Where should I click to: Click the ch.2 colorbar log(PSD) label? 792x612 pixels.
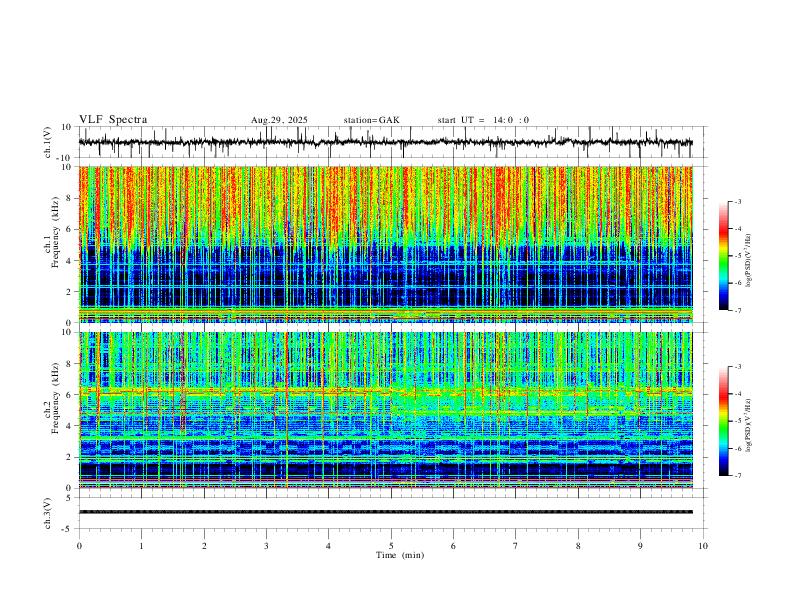pos(748,426)
